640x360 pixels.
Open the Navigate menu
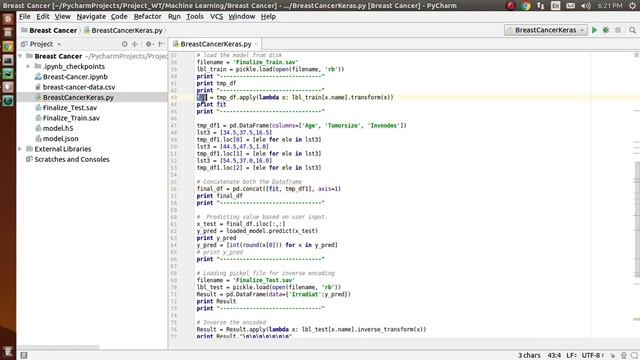click(91, 17)
